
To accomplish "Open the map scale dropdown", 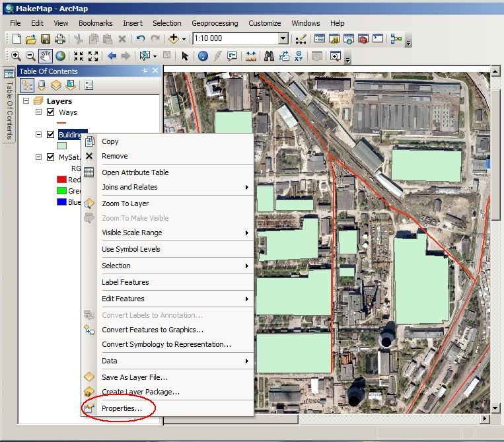I will (283, 39).
